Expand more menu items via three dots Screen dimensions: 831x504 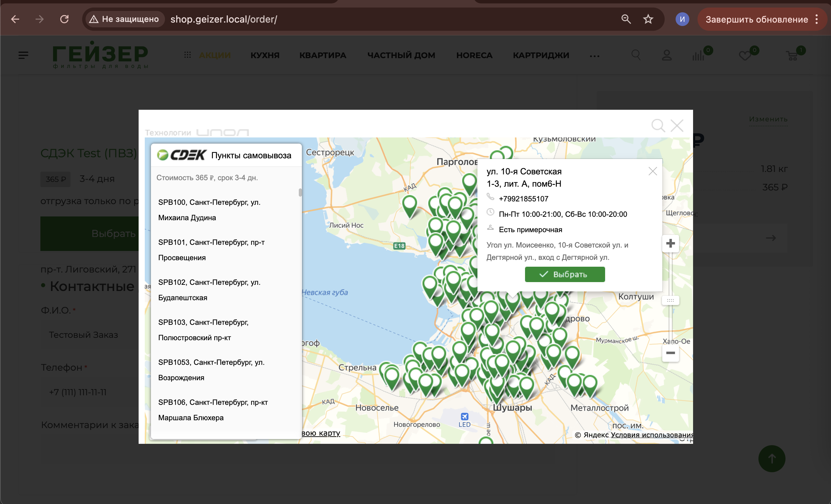point(595,56)
